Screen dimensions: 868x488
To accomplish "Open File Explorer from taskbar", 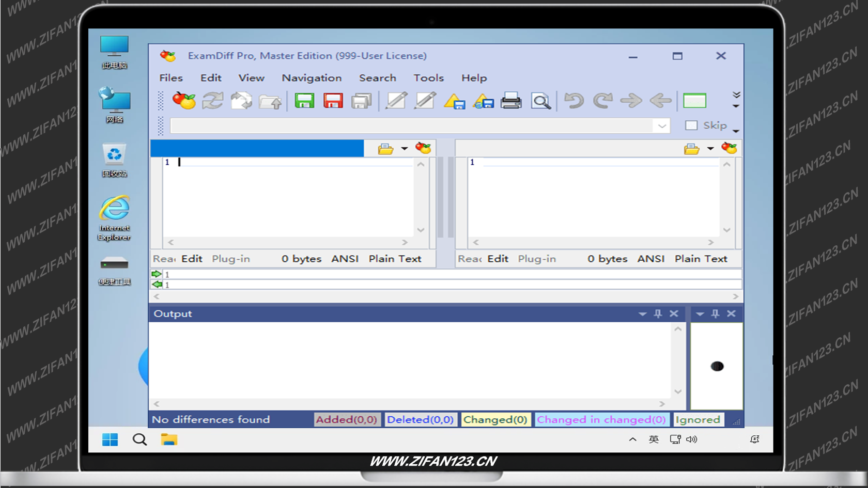I will click(169, 439).
